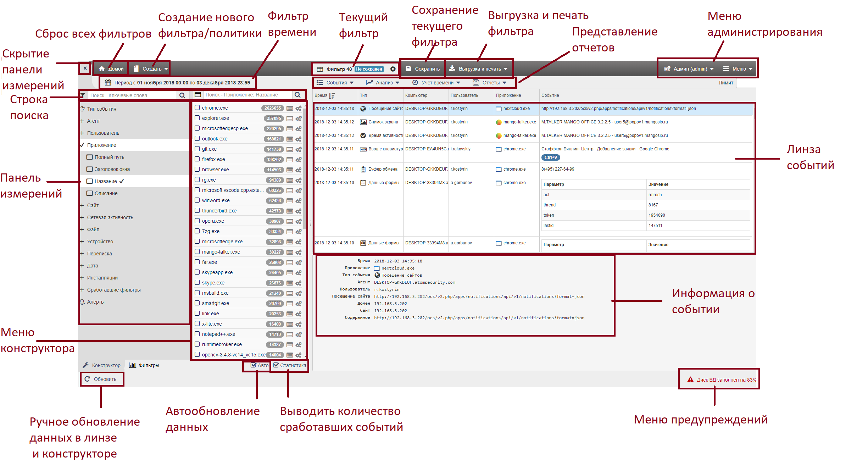Screen dimensions: 868x471
Task: Click the table icon beside Фильтр 40
Action: 320,69
